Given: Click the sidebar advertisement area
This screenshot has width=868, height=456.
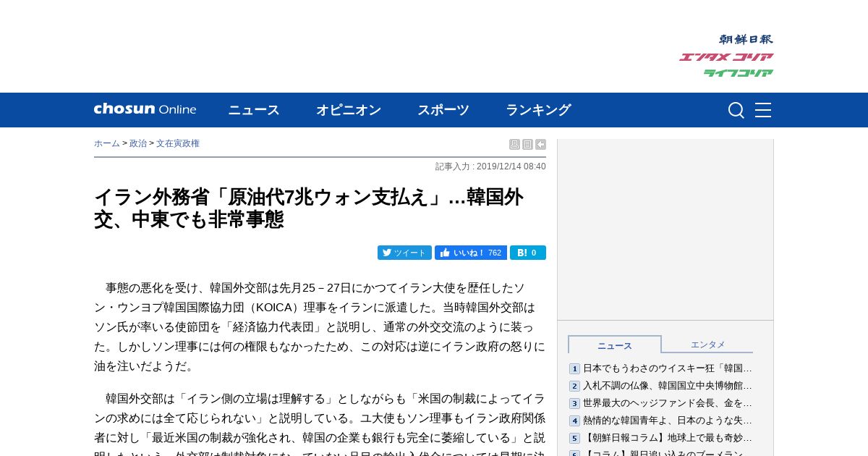Looking at the screenshot, I should point(665,229).
